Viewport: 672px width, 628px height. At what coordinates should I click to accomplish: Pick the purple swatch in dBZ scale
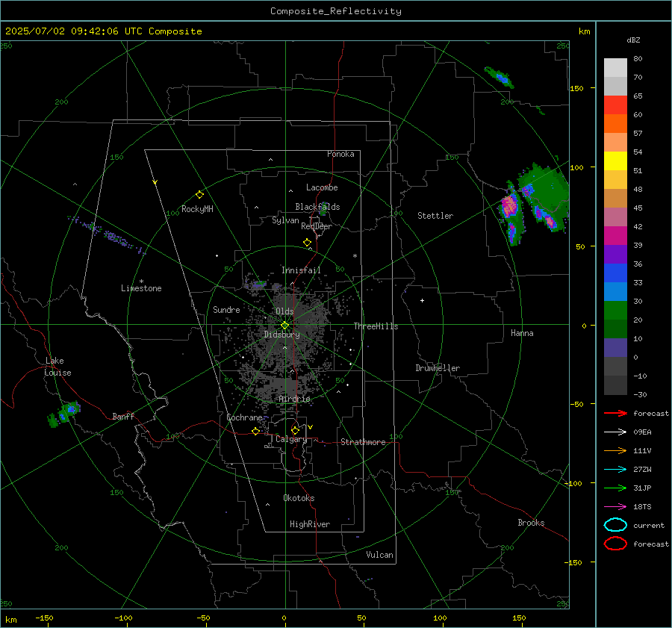615,255
